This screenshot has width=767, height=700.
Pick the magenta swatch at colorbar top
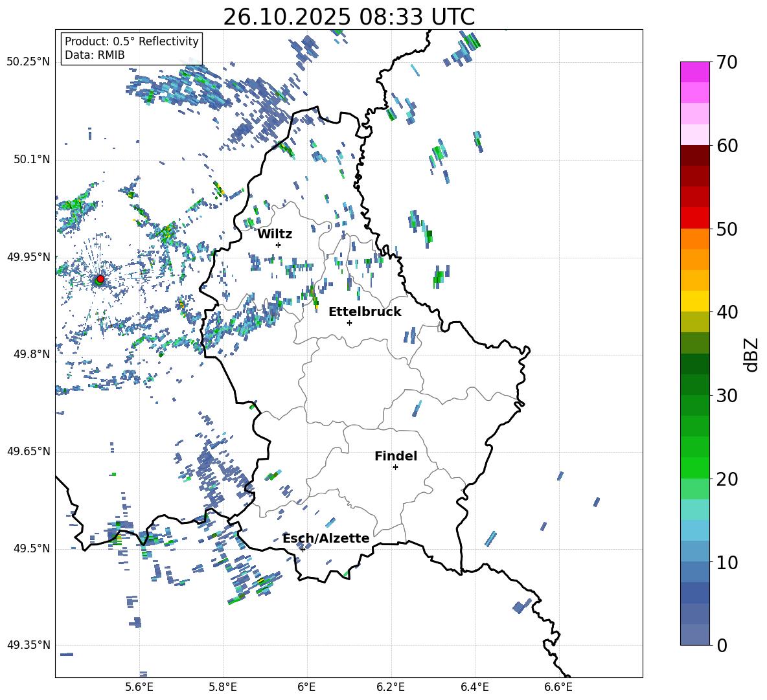pyautogui.click(x=695, y=72)
